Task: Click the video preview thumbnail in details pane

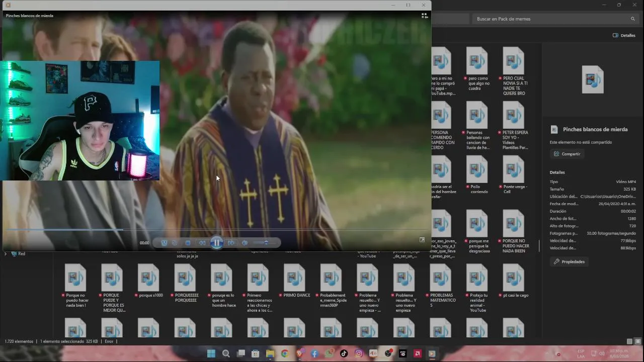Action: (x=593, y=79)
